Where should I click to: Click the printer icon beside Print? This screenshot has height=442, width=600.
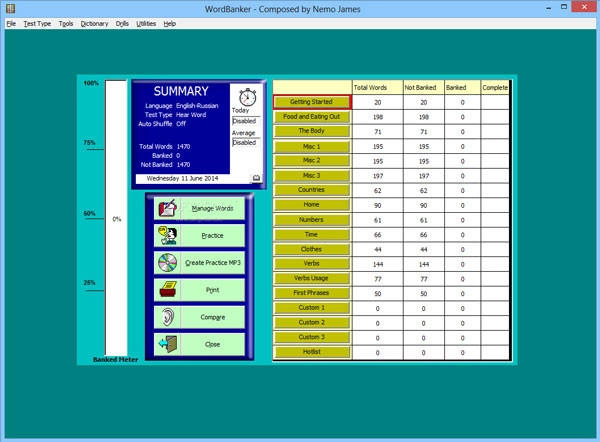click(x=167, y=290)
